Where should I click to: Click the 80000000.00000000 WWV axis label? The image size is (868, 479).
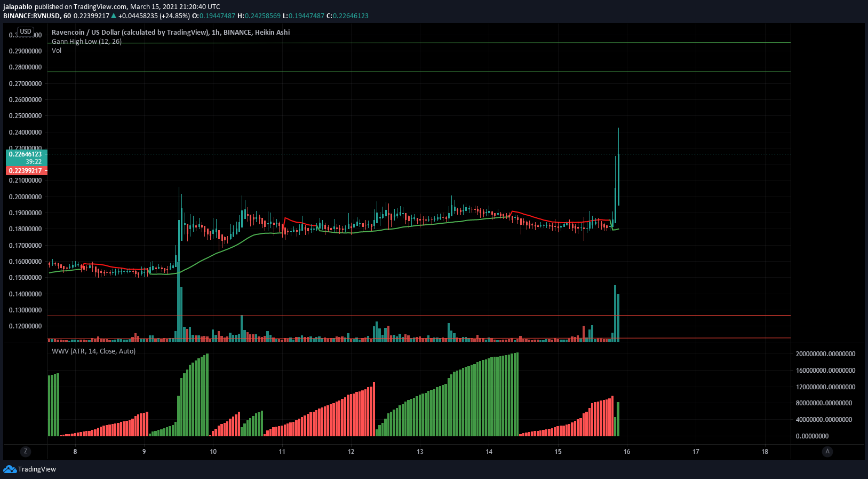[824, 403]
